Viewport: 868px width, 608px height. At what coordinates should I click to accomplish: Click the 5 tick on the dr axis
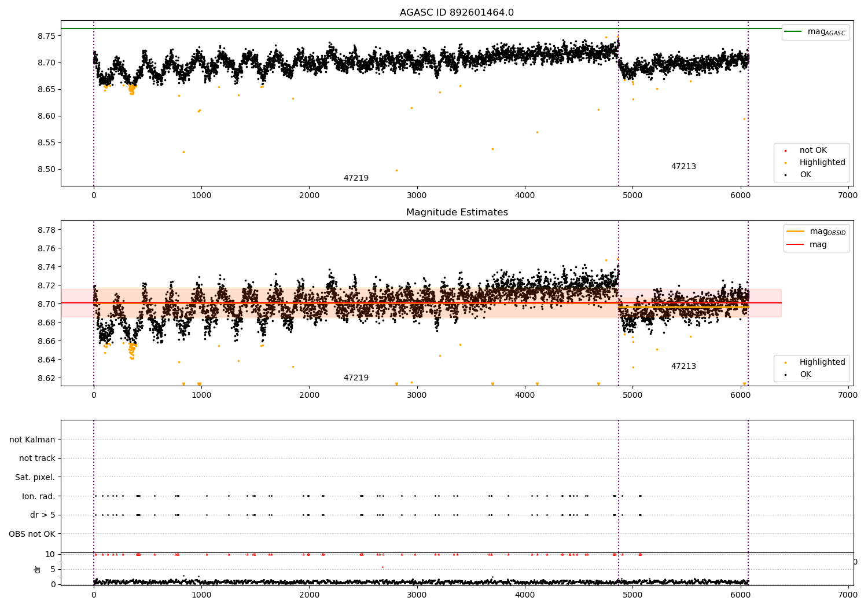coord(53,569)
